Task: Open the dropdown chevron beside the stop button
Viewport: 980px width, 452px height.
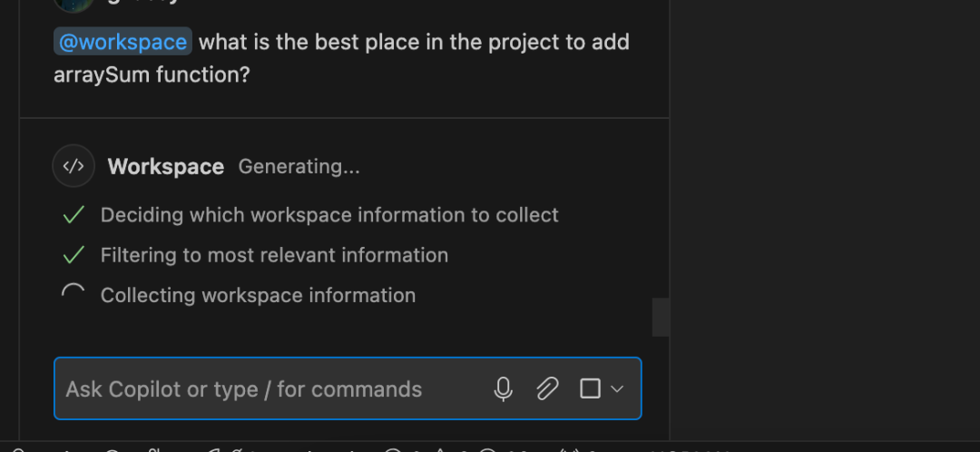Action: pyautogui.click(x=617, y=389)
